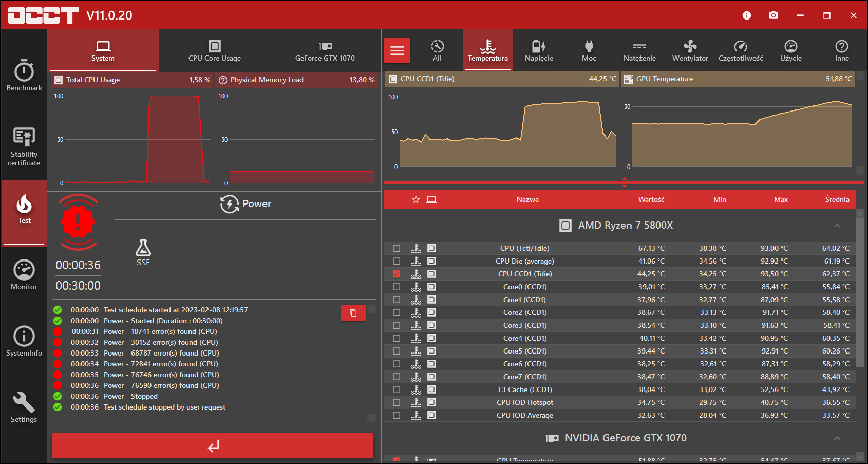Switch to the Moc power tab
This screenshot has height=464, width=868.
point(589,50)
